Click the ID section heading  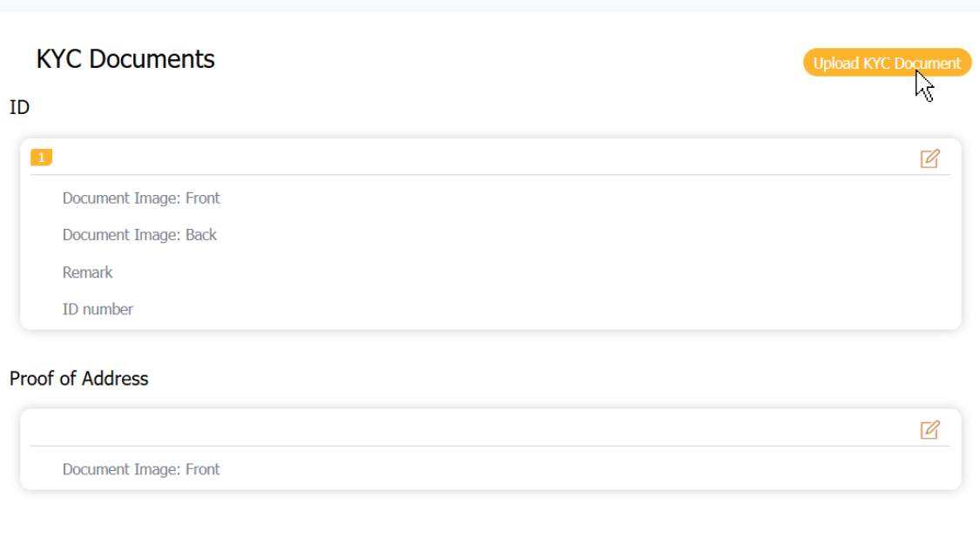tap(19, 107)
